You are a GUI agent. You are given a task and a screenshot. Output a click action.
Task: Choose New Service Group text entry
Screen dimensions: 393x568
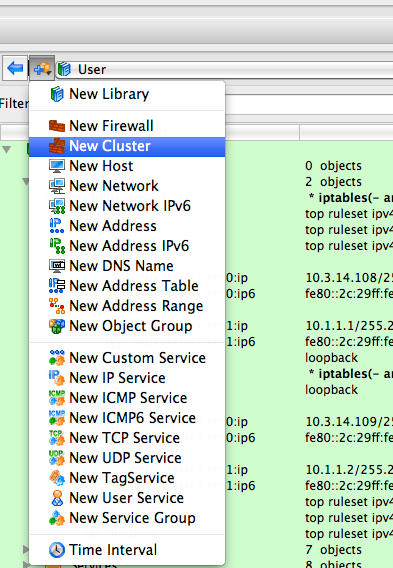(x=132, y=518)
